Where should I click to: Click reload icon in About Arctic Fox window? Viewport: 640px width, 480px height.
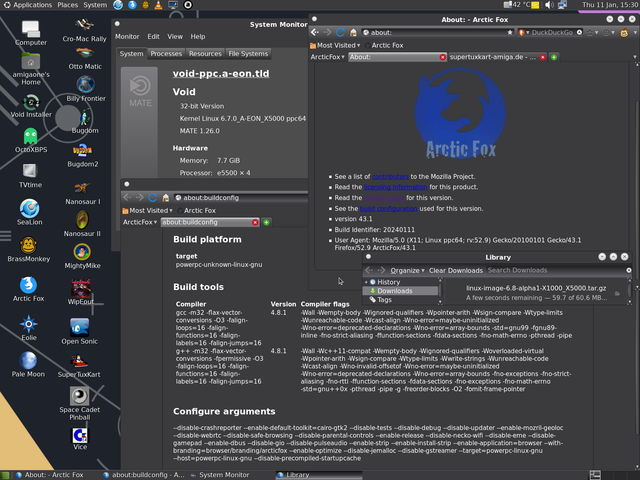click(x=340, y=32)
